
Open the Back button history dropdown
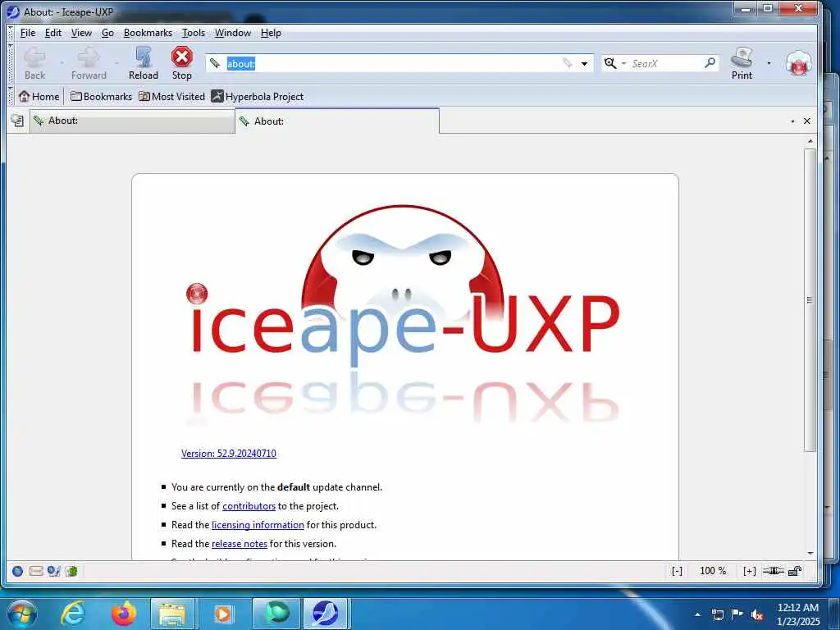[62, 63]
